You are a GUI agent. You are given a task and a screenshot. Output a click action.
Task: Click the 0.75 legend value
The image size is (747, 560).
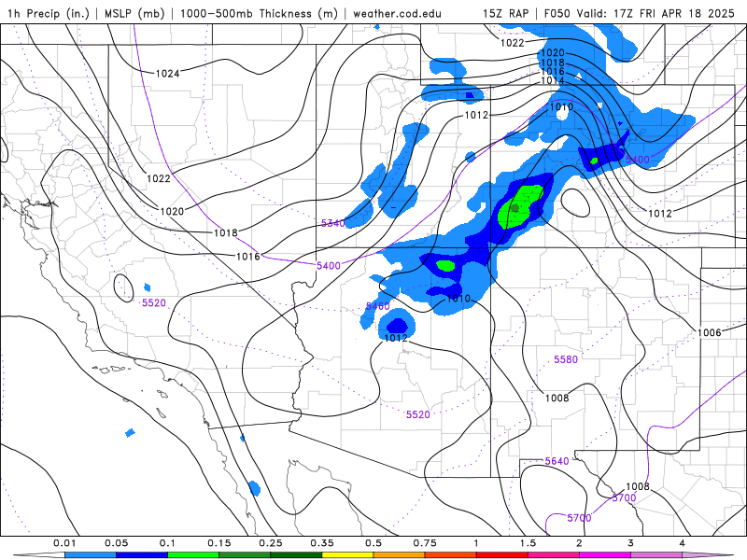point(425,543)
